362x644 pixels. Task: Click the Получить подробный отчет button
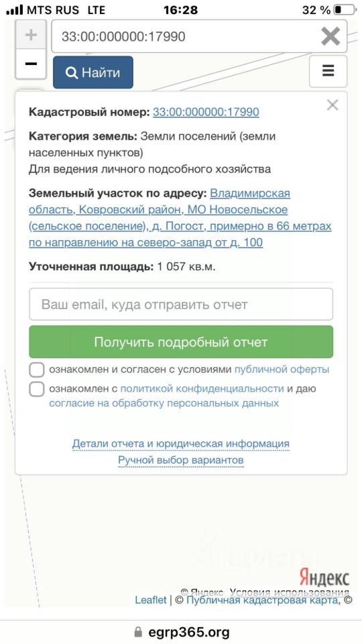pos(181,342)
